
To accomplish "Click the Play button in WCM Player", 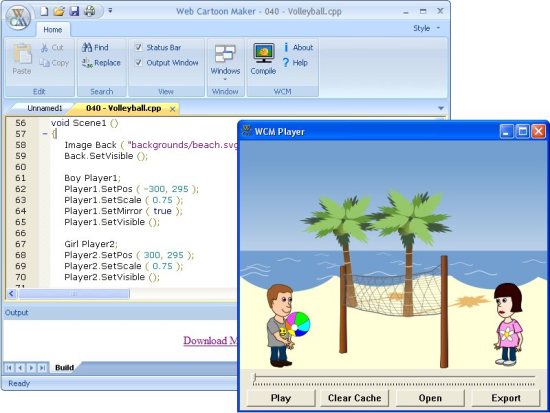I will click(281, 398).
